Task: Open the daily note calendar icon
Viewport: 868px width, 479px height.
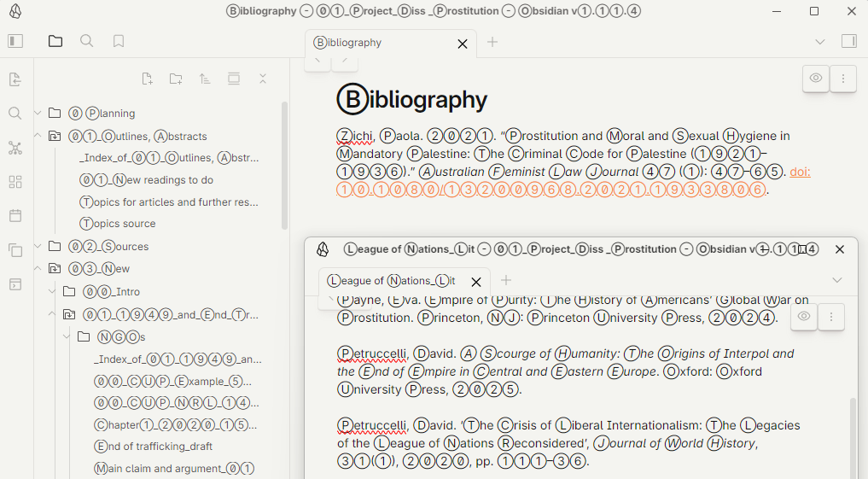Action: (15, 216)
